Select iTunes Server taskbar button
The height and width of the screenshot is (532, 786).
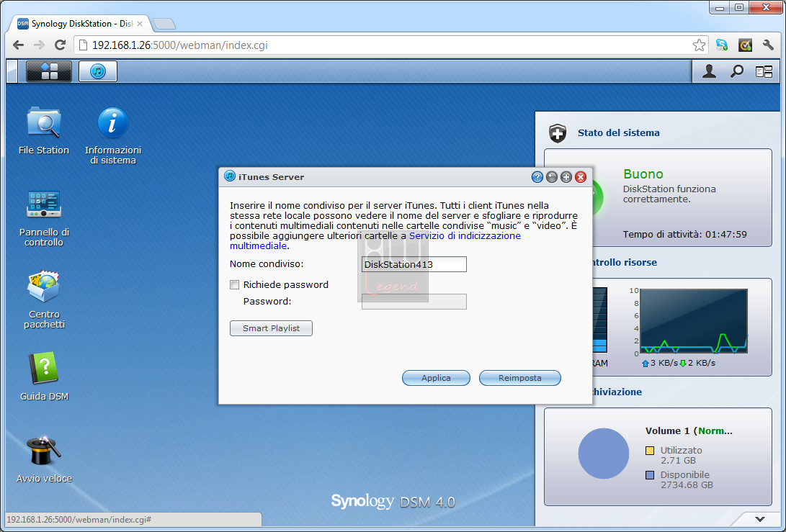(98, 71)
